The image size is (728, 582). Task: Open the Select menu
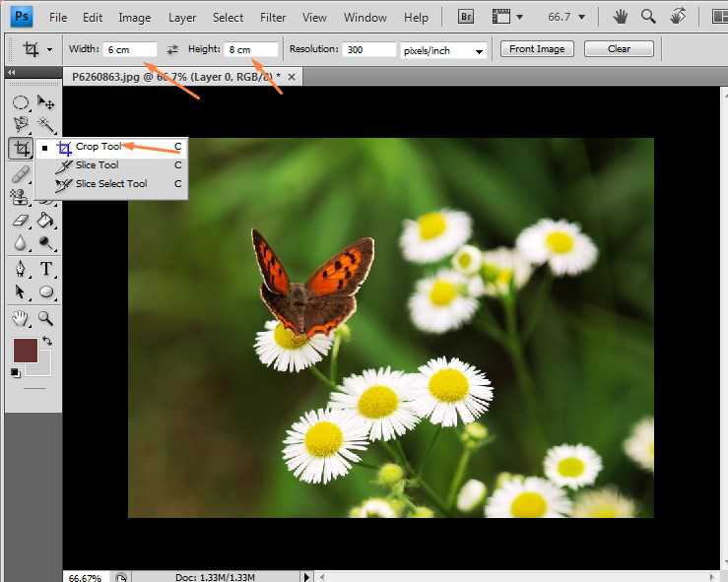pos(228,18)
